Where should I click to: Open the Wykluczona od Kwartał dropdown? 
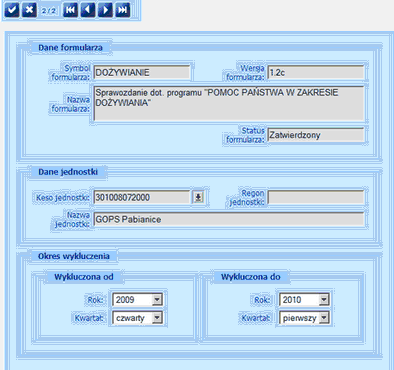[157, 318]
